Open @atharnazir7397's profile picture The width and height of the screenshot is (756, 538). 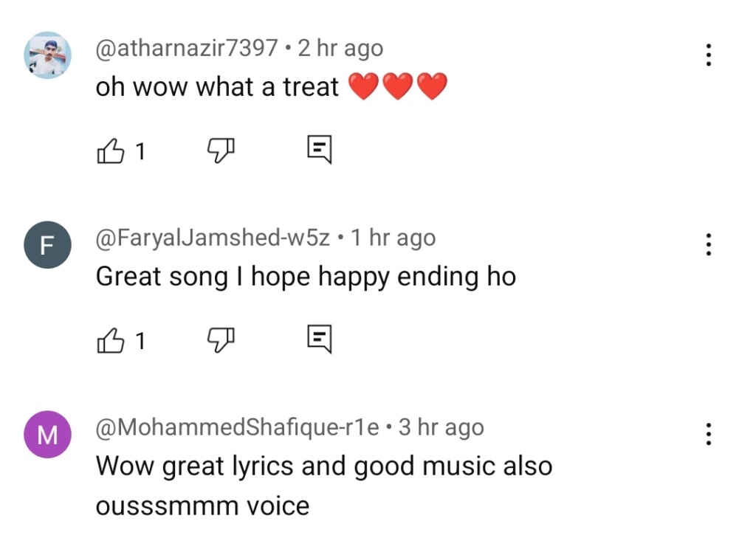click(x=47, y=55)
